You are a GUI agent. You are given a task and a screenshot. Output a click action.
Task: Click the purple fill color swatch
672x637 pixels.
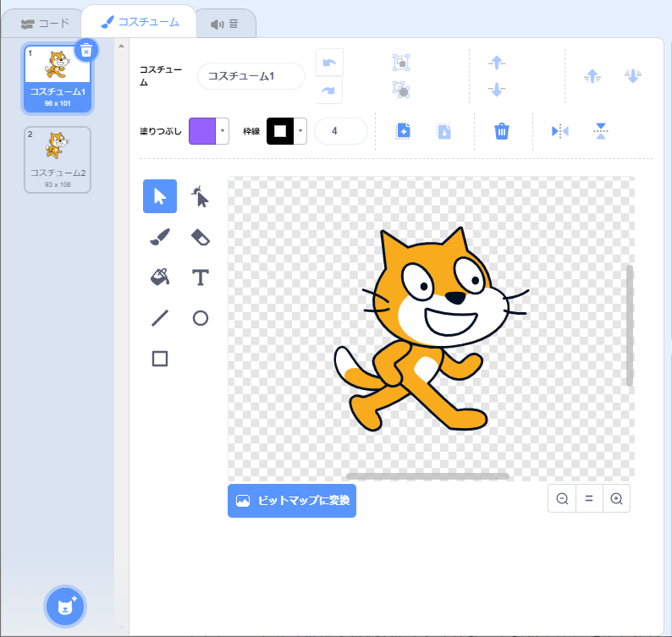pyautogui.click(x=202, y=130)
